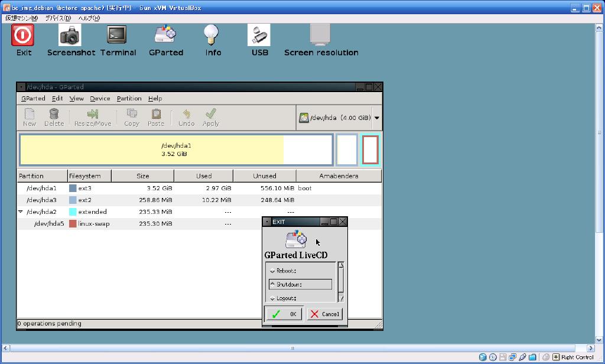Click 258.86 MiB size cell
This screenshot has width=605, height=364.
pos(155,200)
